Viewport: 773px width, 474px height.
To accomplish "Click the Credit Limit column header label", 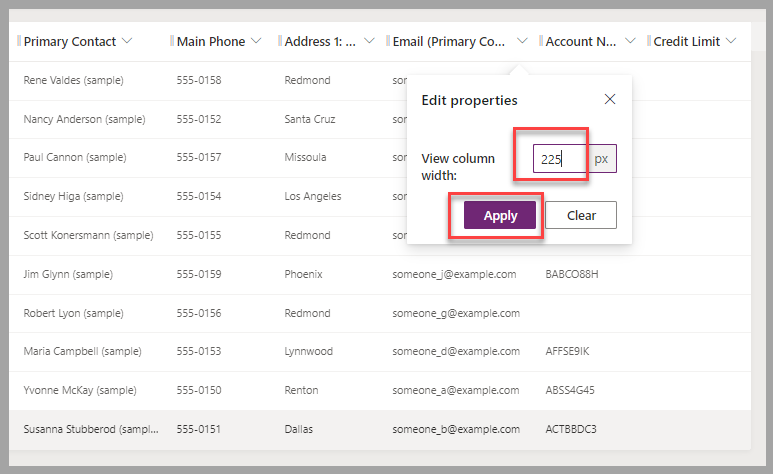I will [687, 41].
